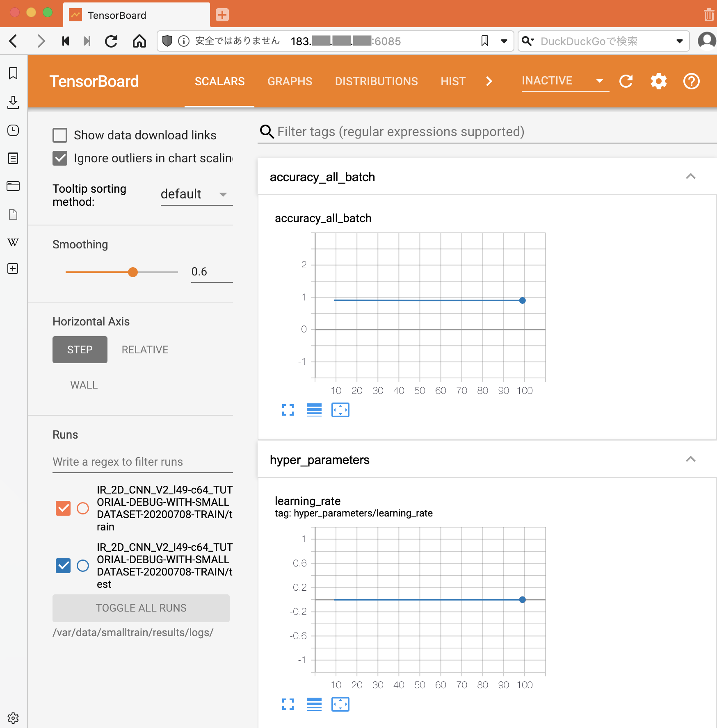This screenshot has height=728, width=717.
Task: Open TensorBoard help question icon
Action: point(692,81)
